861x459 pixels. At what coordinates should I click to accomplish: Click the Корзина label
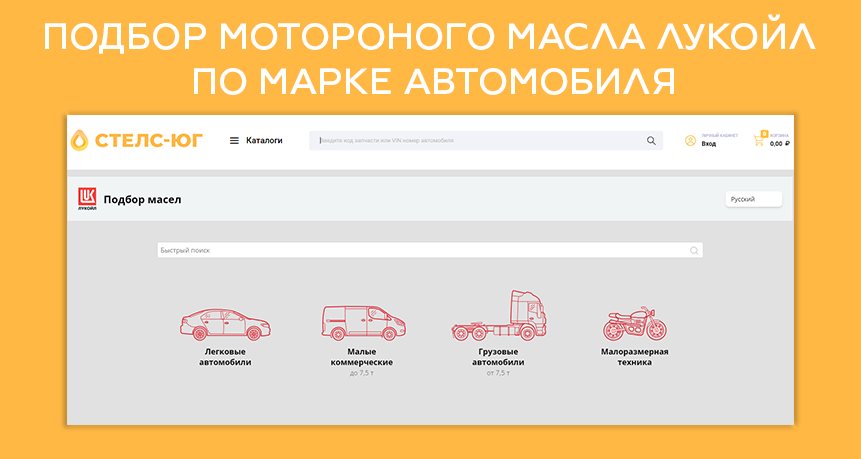click(780, 135)
